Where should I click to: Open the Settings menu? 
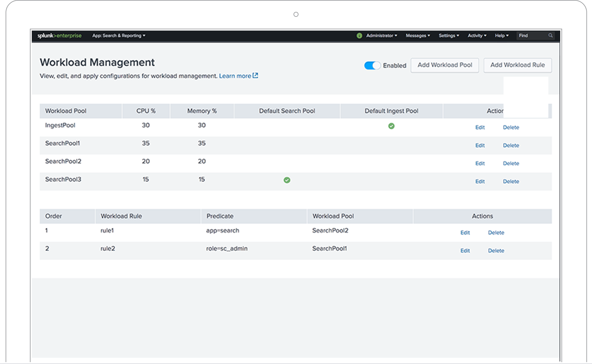click(x=449, y=36)
